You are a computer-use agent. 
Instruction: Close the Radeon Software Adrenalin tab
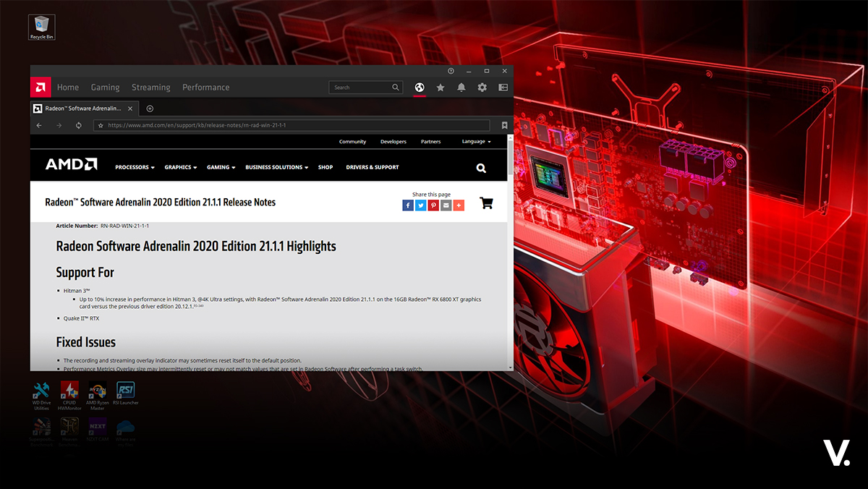(131, 109)
